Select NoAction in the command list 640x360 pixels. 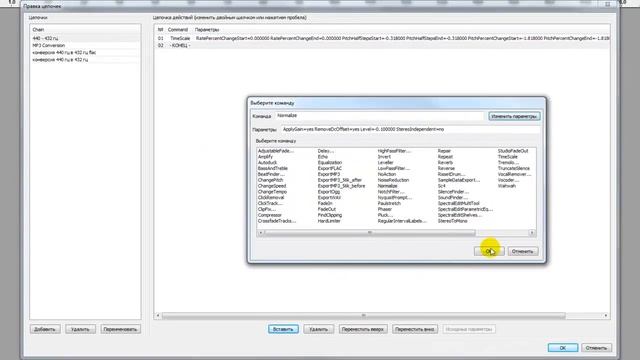tap(387, 174)
